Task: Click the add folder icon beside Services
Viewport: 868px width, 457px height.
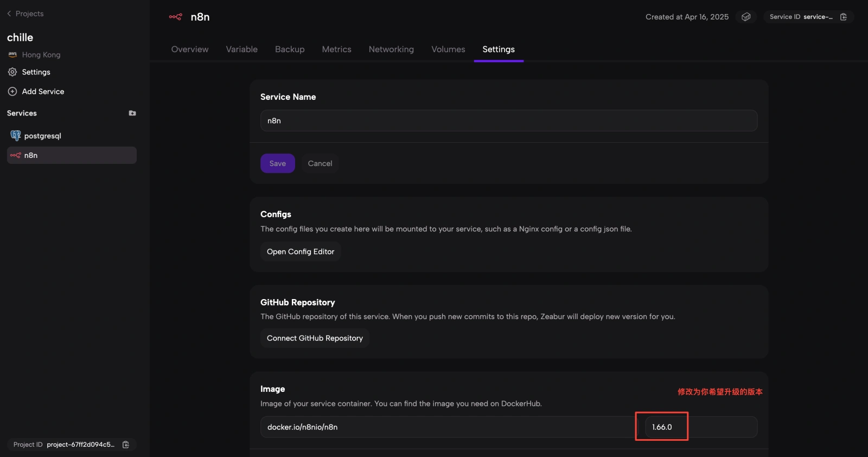Action: [132, 113]
